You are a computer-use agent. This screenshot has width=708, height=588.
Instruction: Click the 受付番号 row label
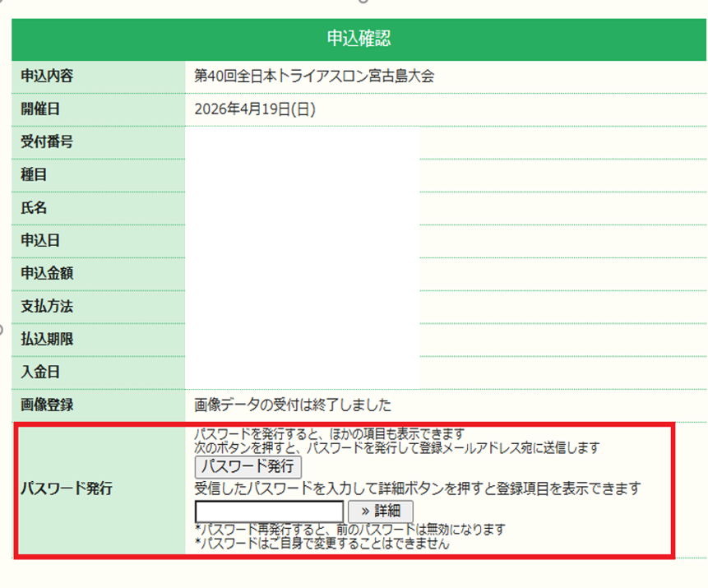[x=47, y=141]
